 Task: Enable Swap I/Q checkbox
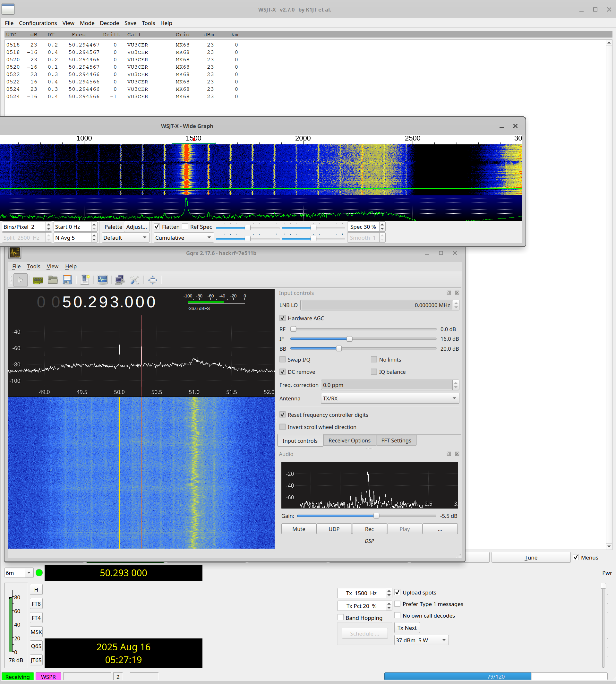tap(283, 359)
